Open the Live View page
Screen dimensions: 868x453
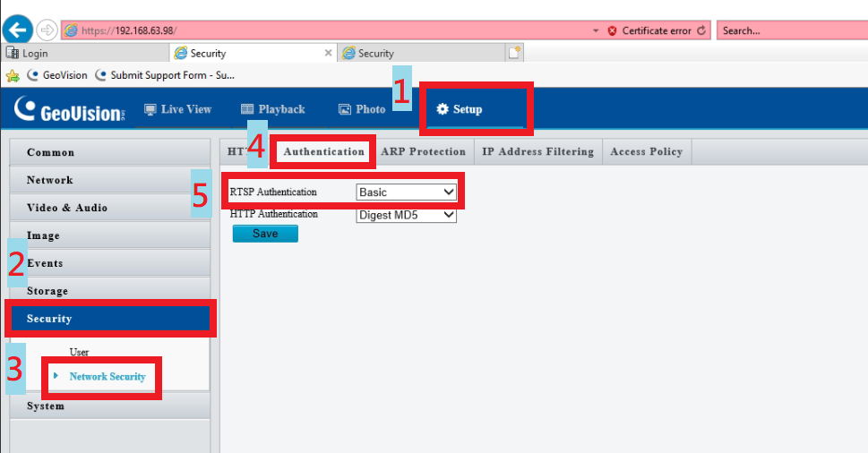[x=177, y=109]
